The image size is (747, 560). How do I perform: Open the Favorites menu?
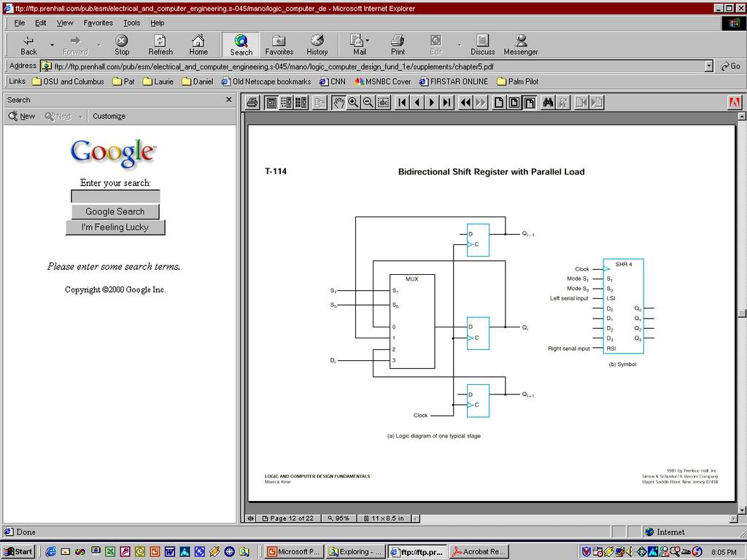coord(98,23)
